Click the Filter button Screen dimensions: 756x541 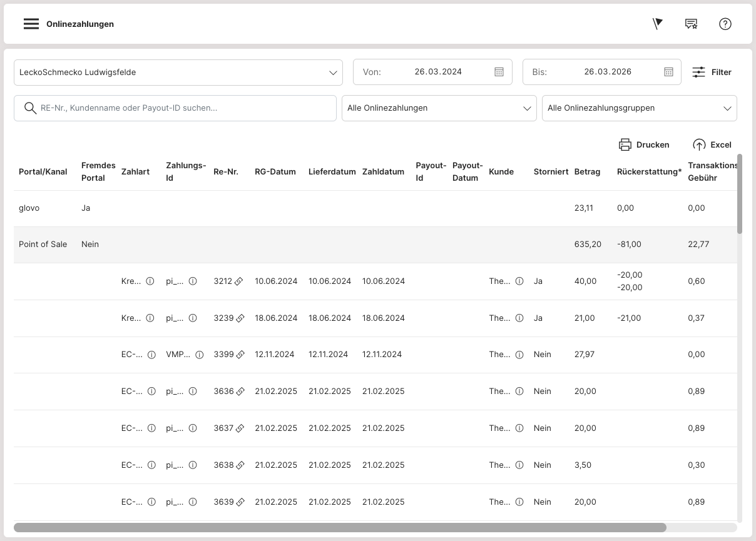click(x=712, y=73)
